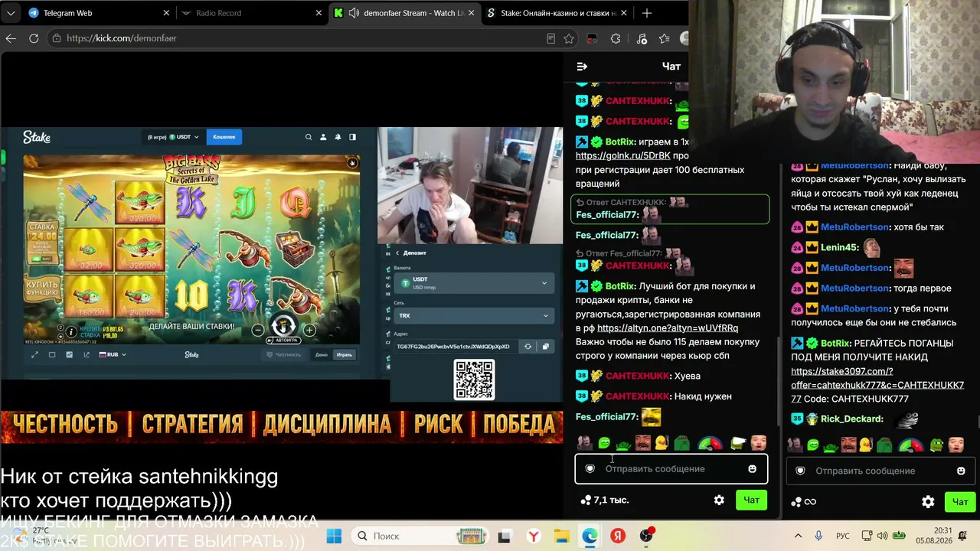Image resolution: width=980 pixels, height=551 pixels.
Task: Open the Кошелек wallet button
Action: coord(224,137)
